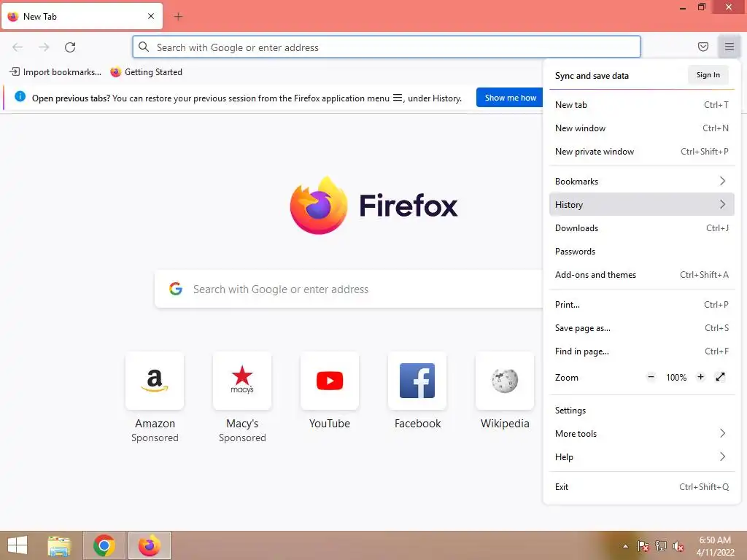747x560 pixels.
Task: Expand the History submenu
Action: point(642,205)
